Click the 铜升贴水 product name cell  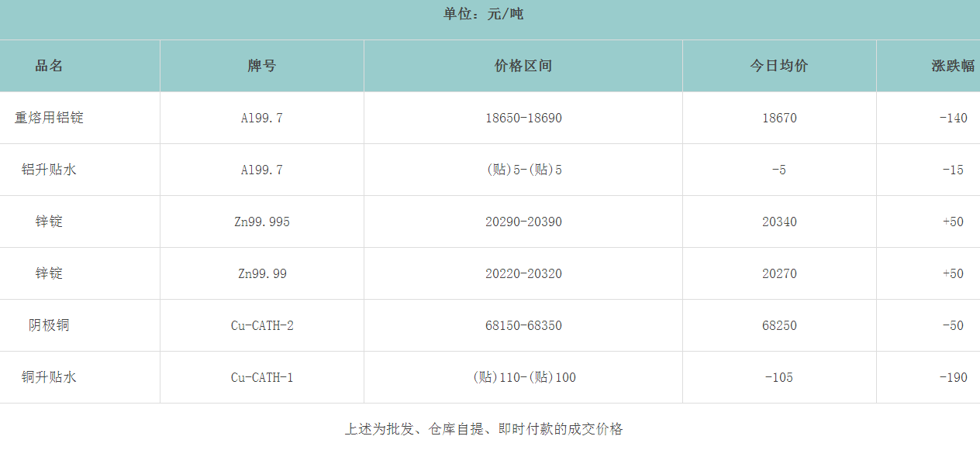(x=49, y=377)
